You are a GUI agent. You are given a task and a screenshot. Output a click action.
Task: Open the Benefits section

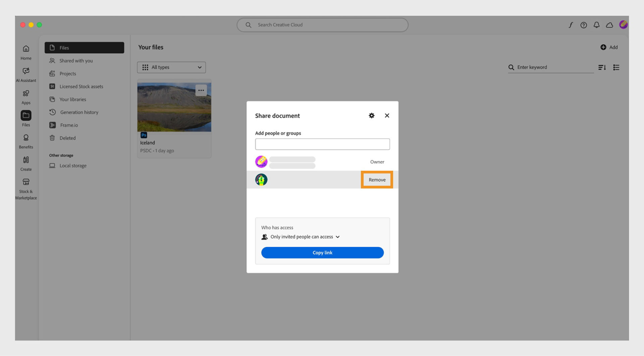(26, 141)
